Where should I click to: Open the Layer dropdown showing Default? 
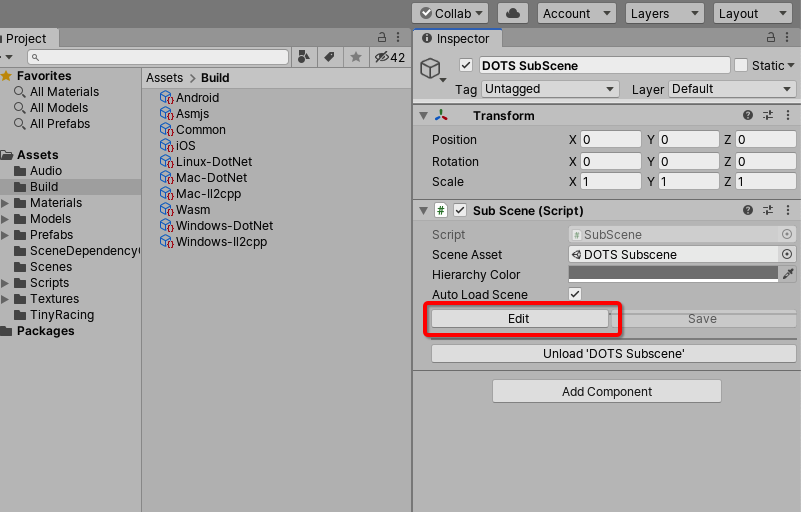click(x=732, y=89)
